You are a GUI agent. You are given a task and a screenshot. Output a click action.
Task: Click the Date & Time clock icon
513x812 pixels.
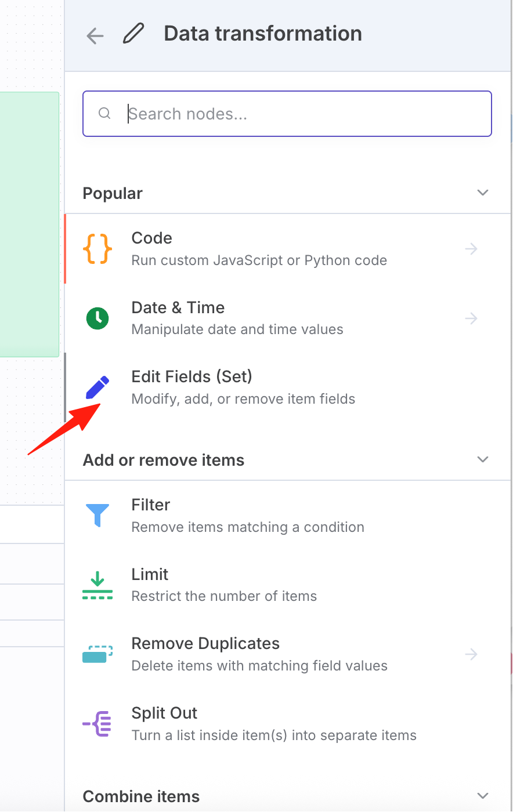pyautogui.click(x=97, y=318)
